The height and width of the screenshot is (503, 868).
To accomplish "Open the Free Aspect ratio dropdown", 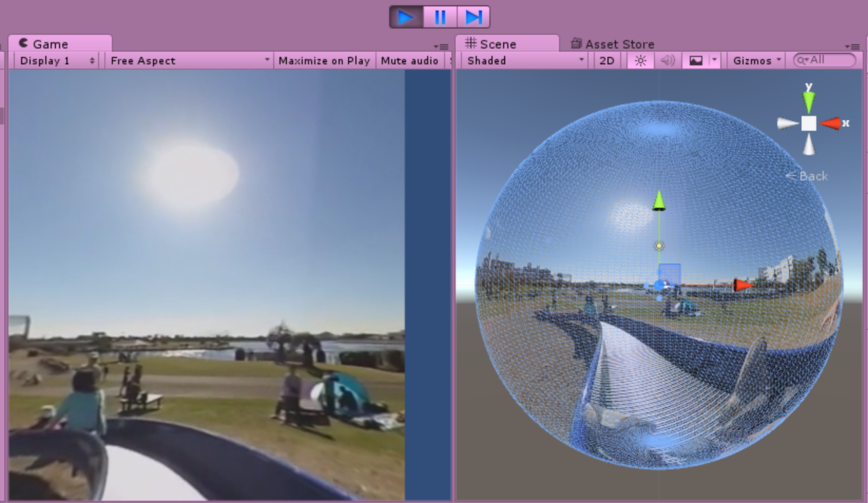I will pyautogui.click(x=189, y=61).
